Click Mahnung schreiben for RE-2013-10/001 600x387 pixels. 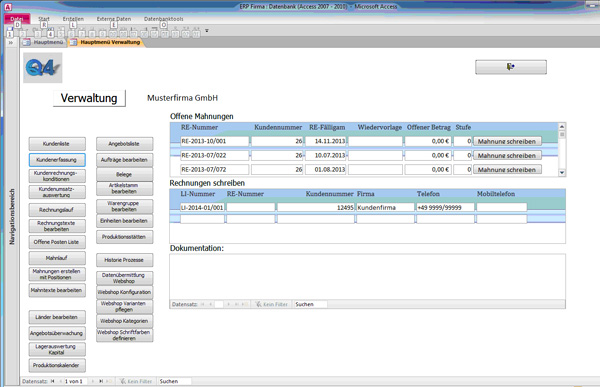point(507,141)
